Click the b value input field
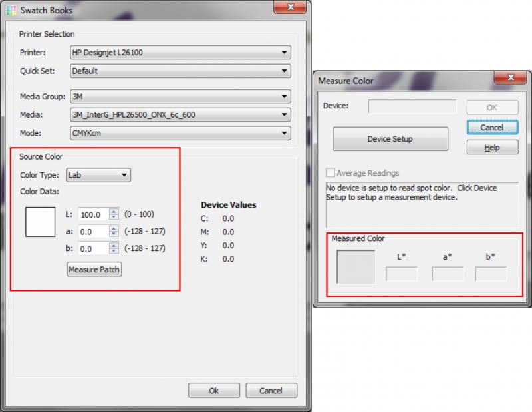Viewport: 532px width, 412px height. tap(94, 248)
